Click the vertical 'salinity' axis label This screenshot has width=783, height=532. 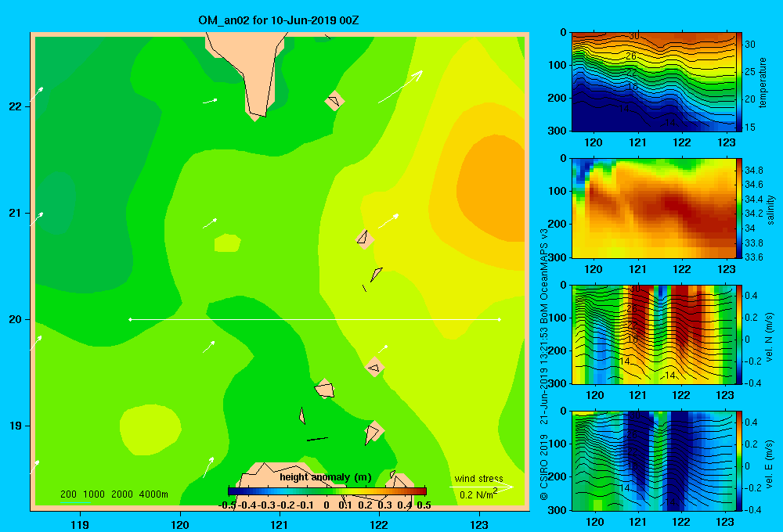770,210
